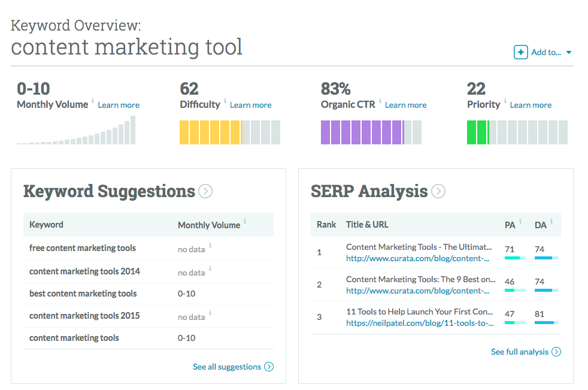This screenshot has width=588, height=390.
Task: Click DA value 81 for rank 3
Action: pos(539,314)
